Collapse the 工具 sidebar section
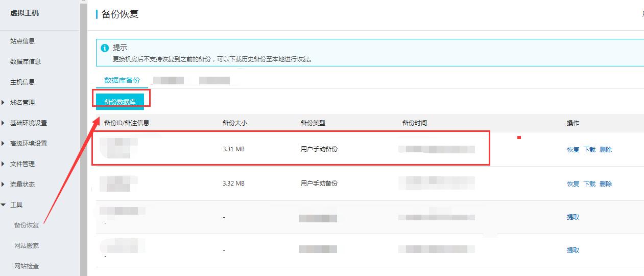Image resolution: width=644 pixels, height=276 pixels. point(16,204)
